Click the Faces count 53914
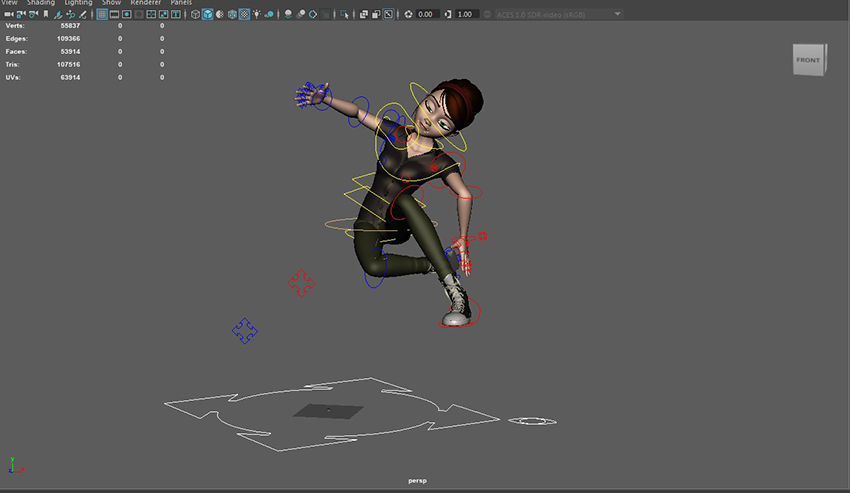The image size is (850, 493). (x=70, y=52)
